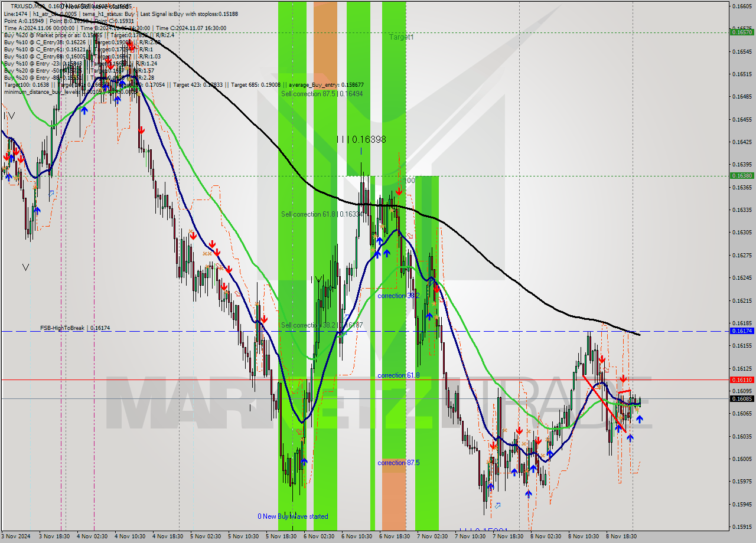Select the 0.16174 price axis tag
The width and height of the screenshot is (756, 543).
(742, 331)
